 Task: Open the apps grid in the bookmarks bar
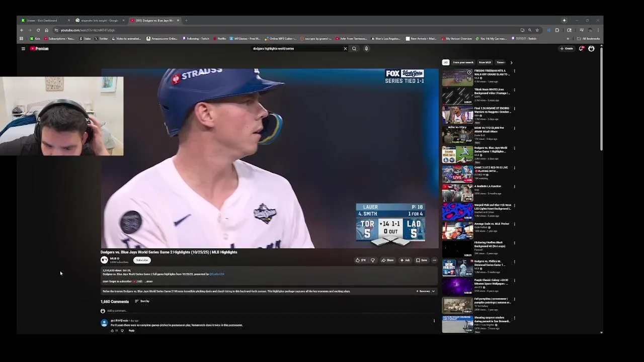21,39
